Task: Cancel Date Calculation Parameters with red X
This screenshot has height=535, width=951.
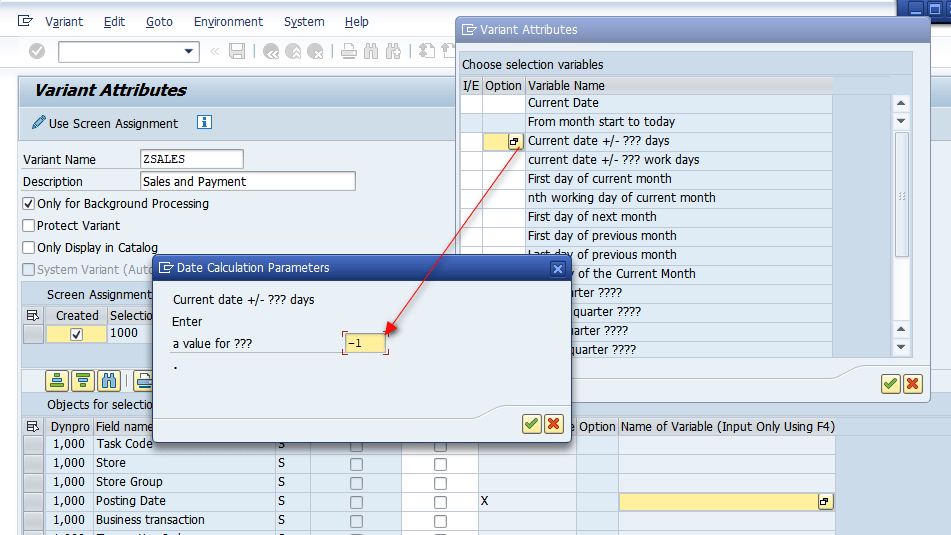Action: pyautogui.click(x=553, y=424)
